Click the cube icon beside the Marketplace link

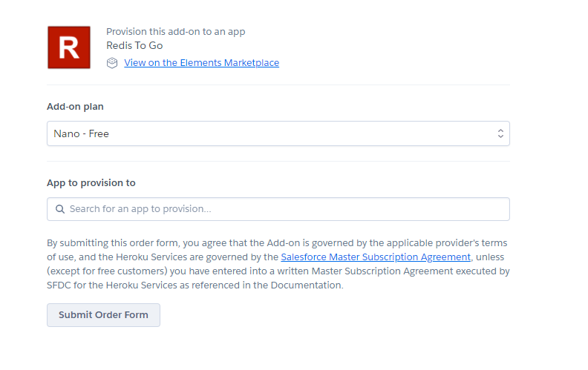tap(112, 63)
